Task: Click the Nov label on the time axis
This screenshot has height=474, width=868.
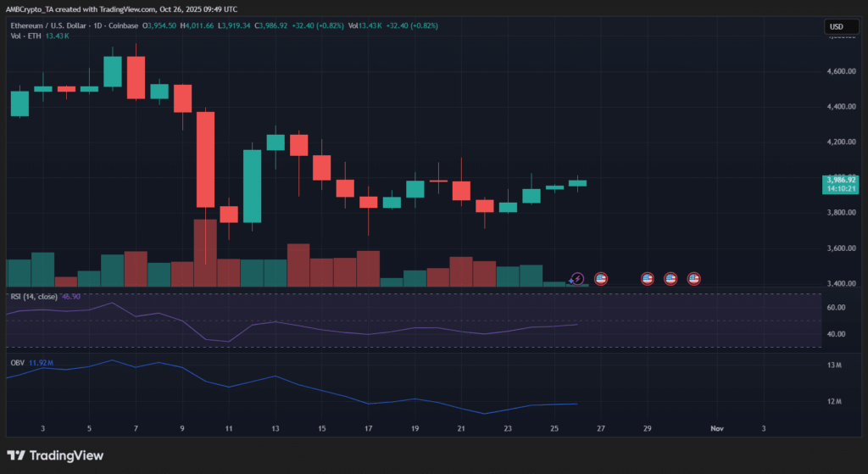Action: [x=717, y=429]
